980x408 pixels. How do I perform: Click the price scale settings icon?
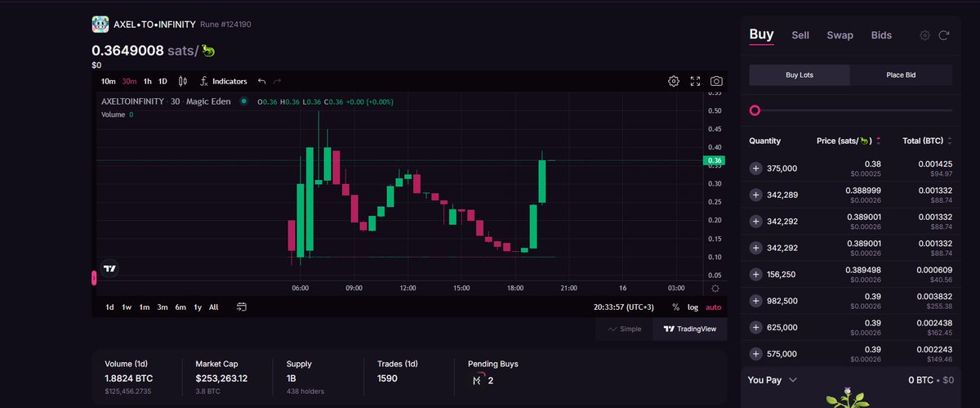(715, 288)
